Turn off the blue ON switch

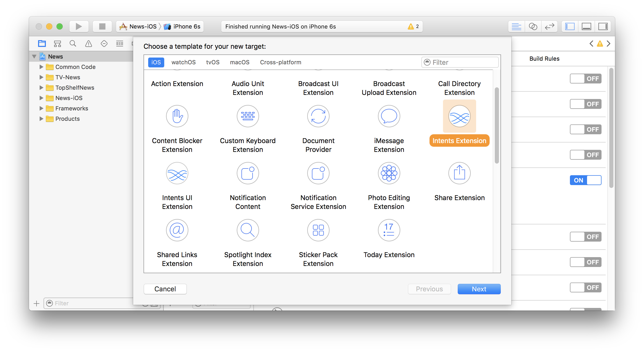(x=585, y=180)
